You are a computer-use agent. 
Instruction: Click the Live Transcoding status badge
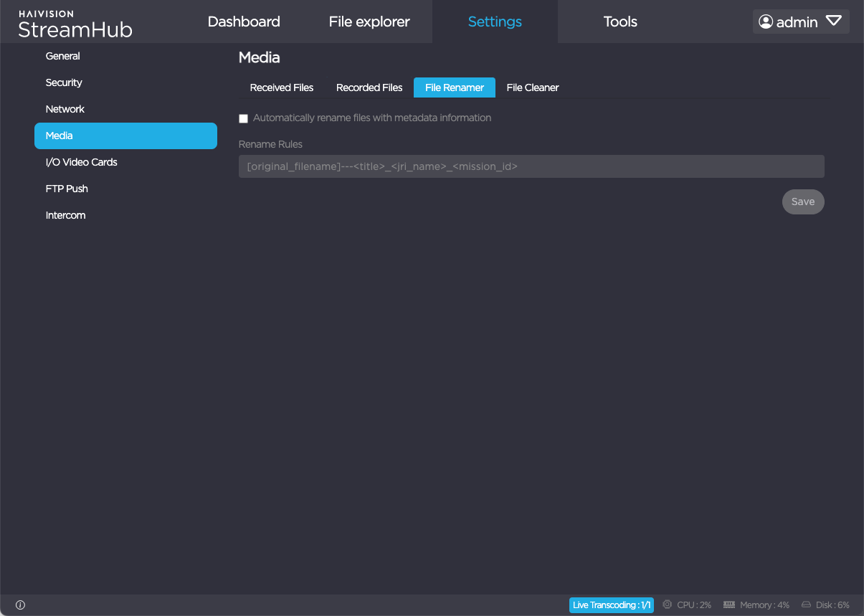611,605
